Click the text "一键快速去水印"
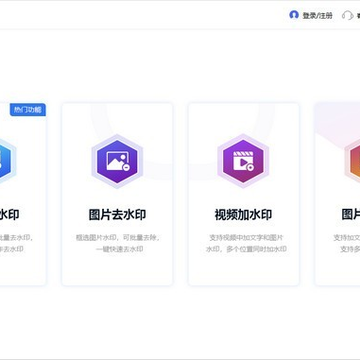360x360 pixels. click(x=120, y=249)
